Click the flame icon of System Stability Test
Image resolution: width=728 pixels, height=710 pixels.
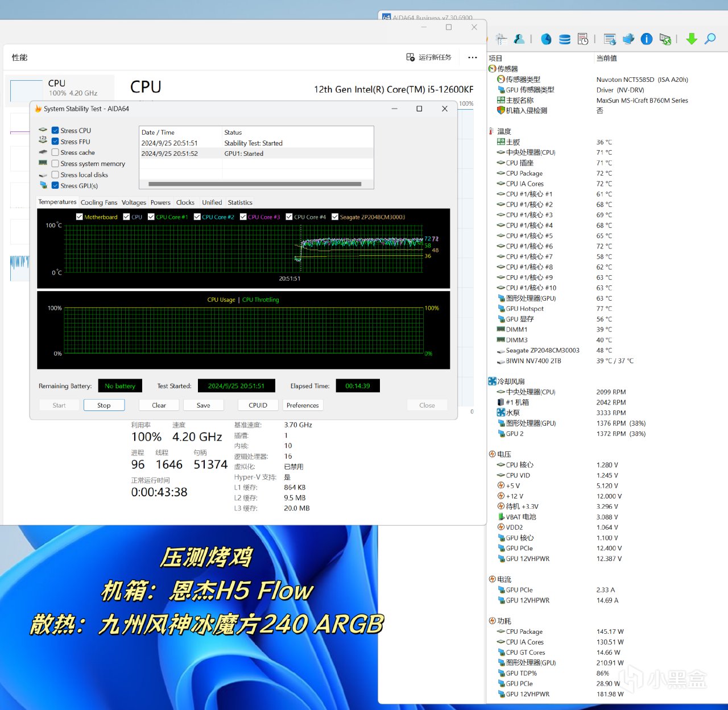click(38, 109)
